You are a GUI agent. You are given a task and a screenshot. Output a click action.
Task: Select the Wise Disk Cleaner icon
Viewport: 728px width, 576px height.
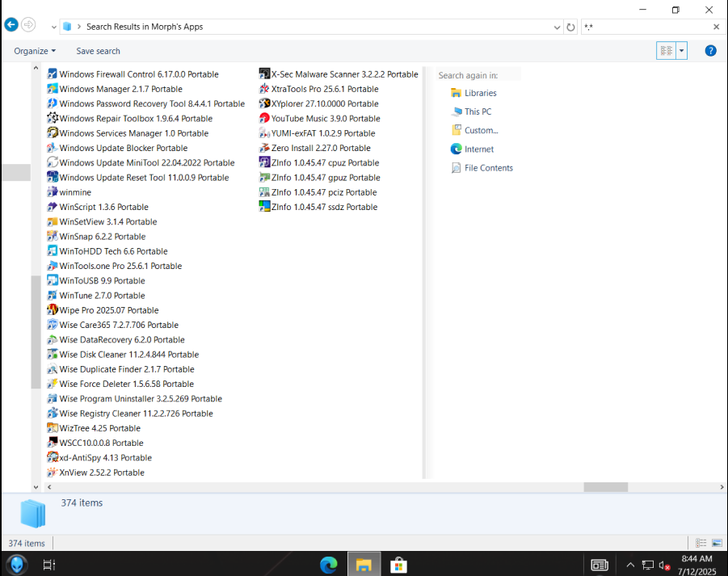pyautogui.click(x=53, y=355)
